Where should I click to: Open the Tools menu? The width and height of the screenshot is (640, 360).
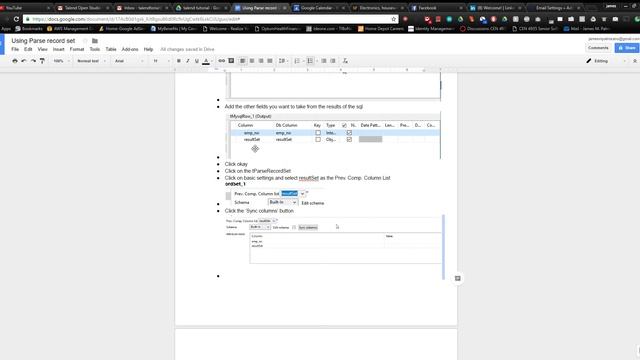[x=95, y=49]
